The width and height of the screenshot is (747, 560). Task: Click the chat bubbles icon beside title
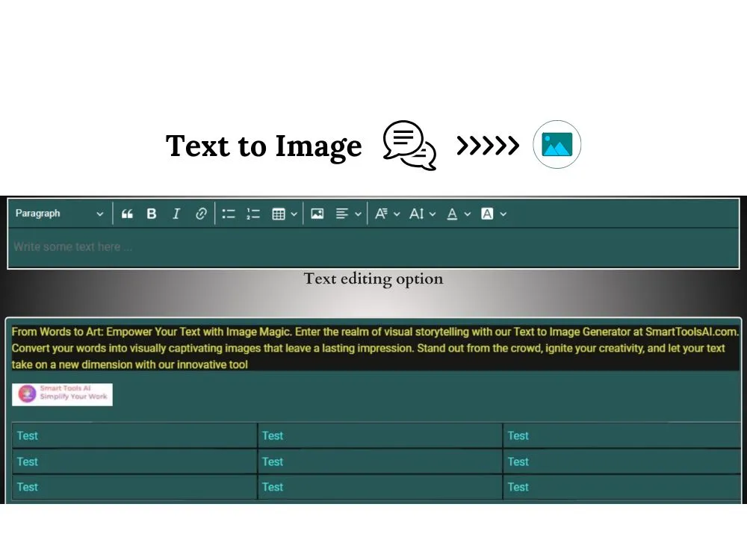409,145
